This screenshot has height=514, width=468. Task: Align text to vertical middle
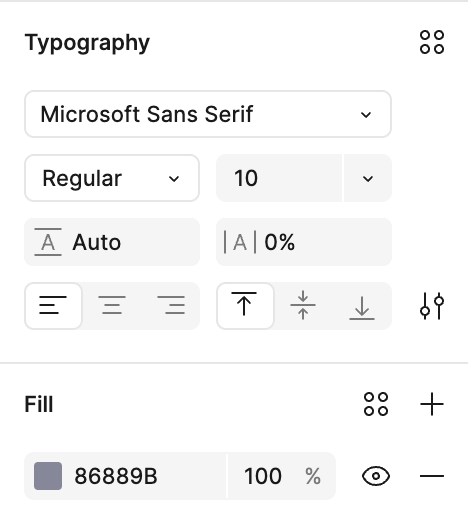click(x=303, y=306)
